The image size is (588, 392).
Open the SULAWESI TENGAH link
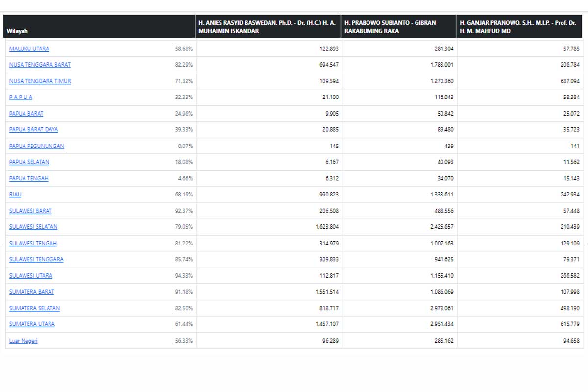[x=33, y=243]
